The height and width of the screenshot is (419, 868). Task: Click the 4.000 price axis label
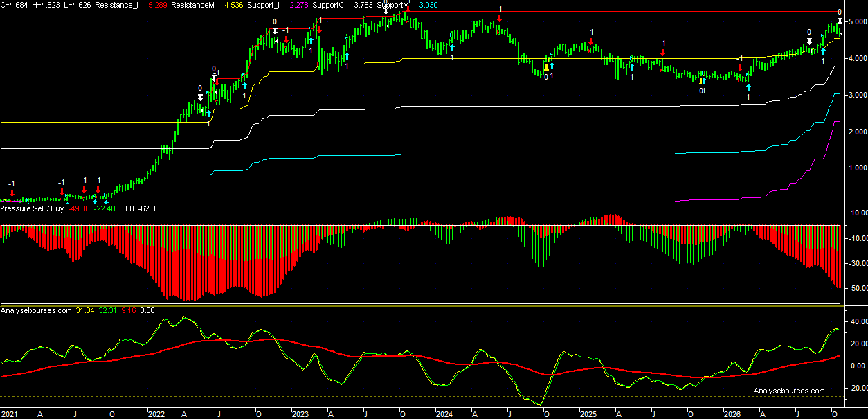[858, 58]
